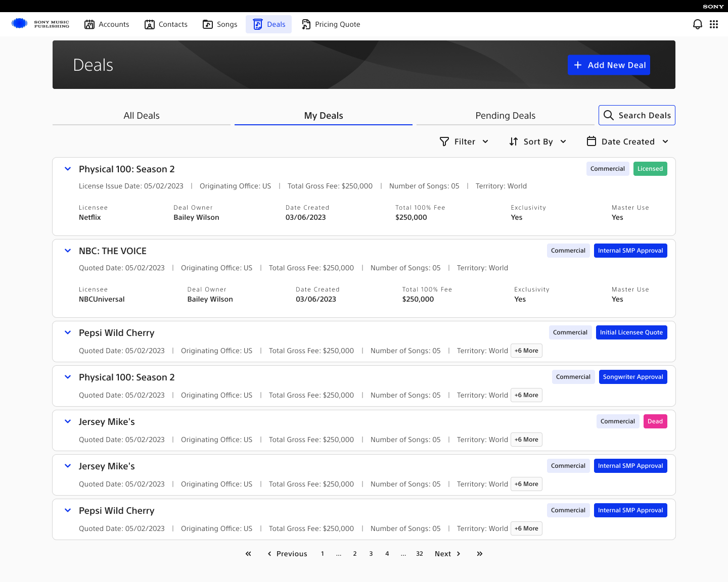
Task: Go to the Next page
Action: click(x=448, y=554)
